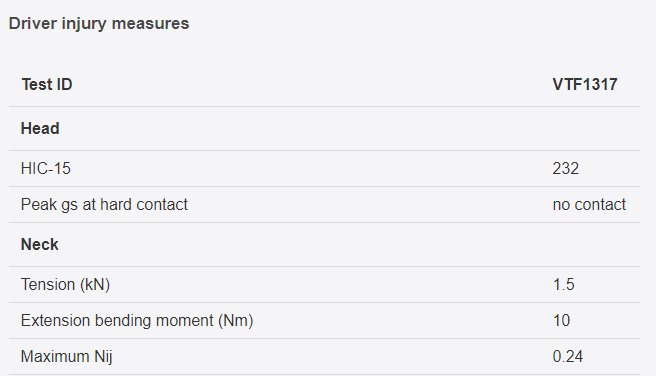
Task: Click the HIC-15 row label
Action: (46, 168)
